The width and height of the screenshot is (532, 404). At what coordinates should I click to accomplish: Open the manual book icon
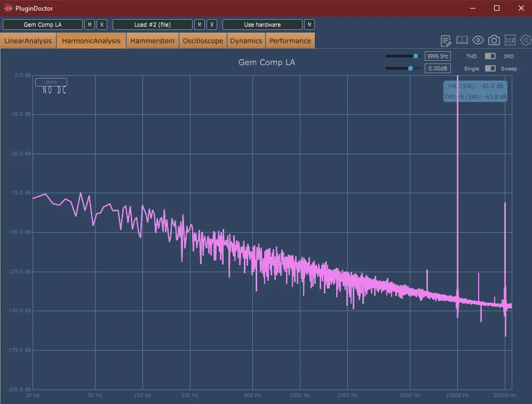click(462, 41)
